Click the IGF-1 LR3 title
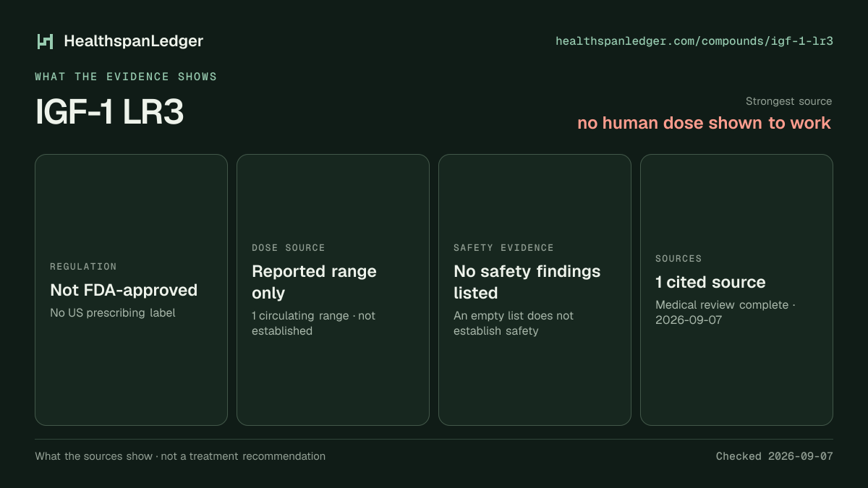Image resolution: width=868 pixels, height=488 pixels. coord(109,112)
